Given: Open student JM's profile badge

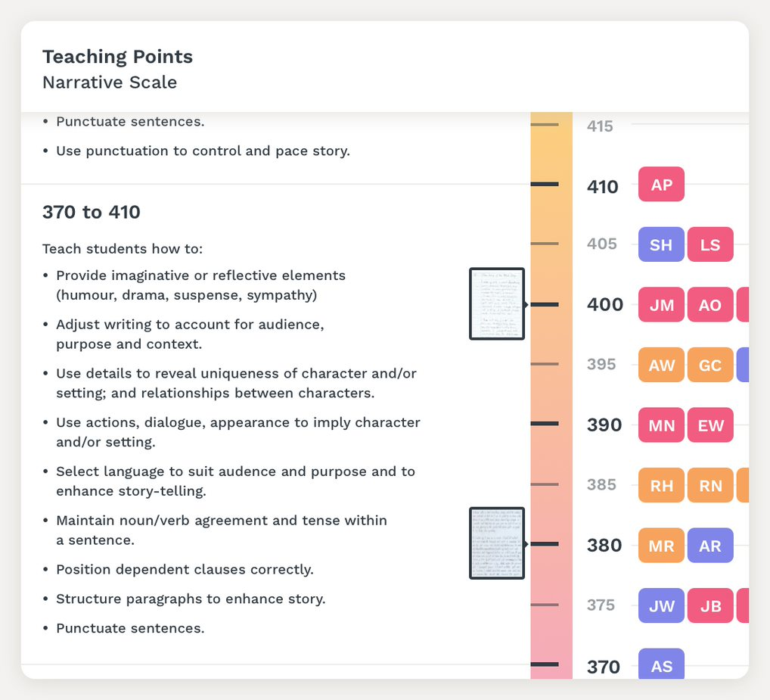Looking at the screenshot, I should click(660, 304).
